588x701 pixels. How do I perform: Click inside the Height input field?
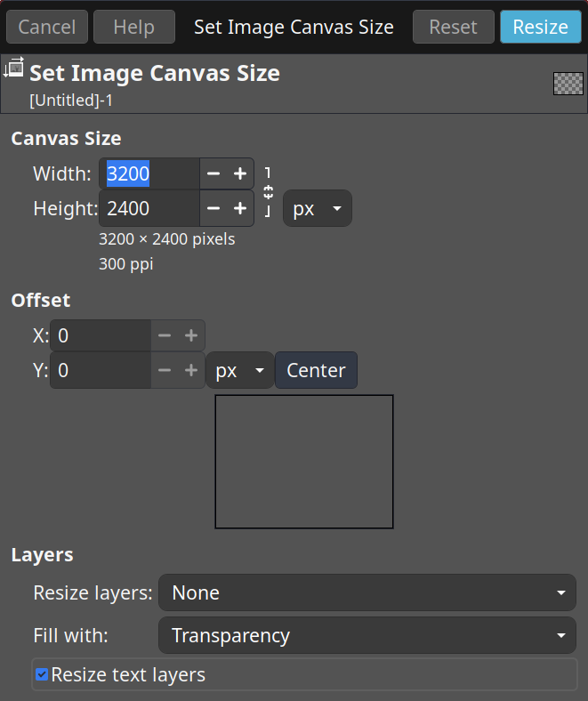coord(149,208)
